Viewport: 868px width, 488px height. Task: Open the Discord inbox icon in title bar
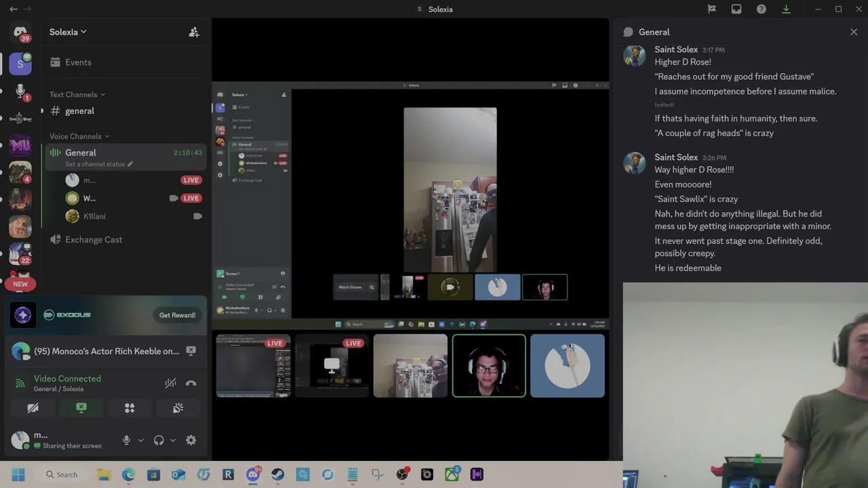(x=736, y=9)
